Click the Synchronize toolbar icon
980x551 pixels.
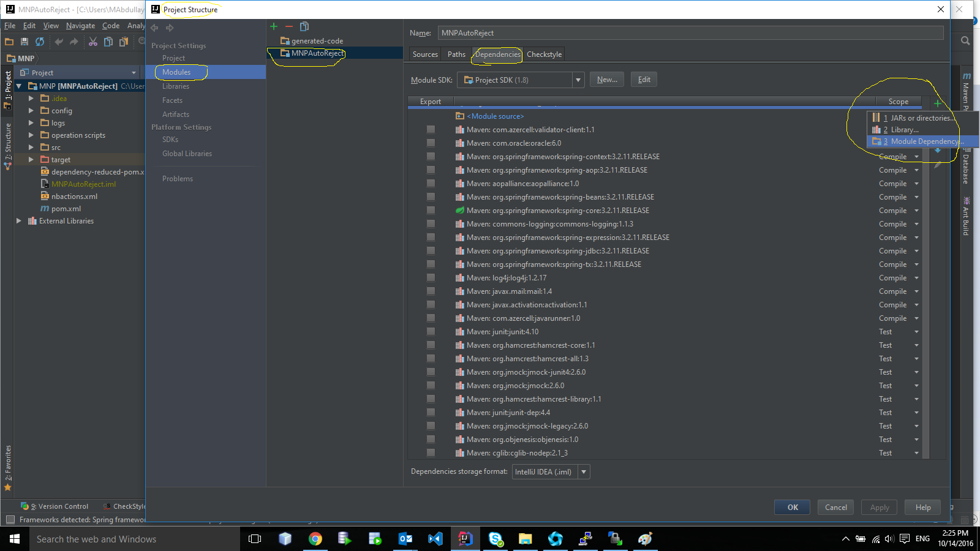click(x=40, y=42)
